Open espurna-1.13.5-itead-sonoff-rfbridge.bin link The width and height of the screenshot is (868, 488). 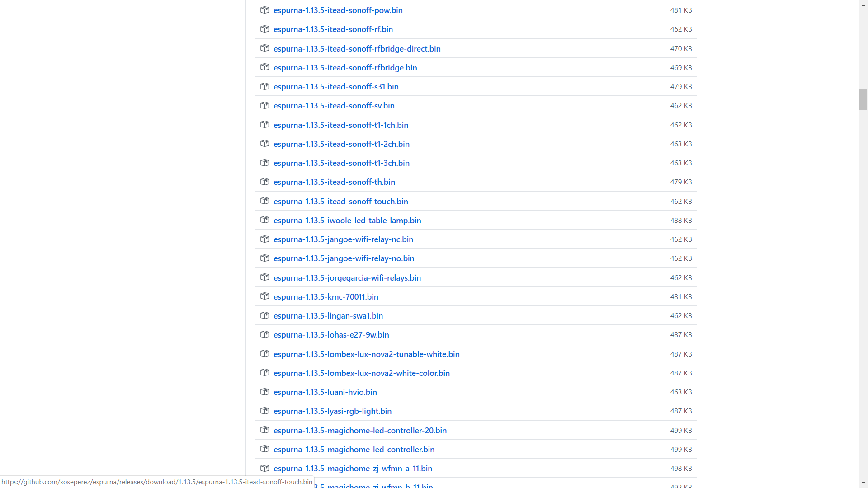[345, 68]
